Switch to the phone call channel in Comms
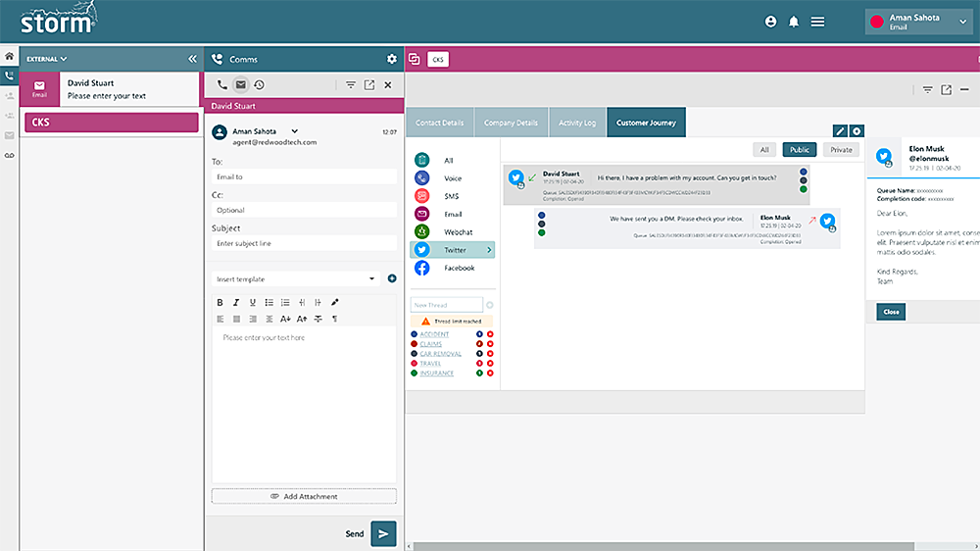Image resolution: width=980 pixels, height=551 pixels. (x=222, y=85)
